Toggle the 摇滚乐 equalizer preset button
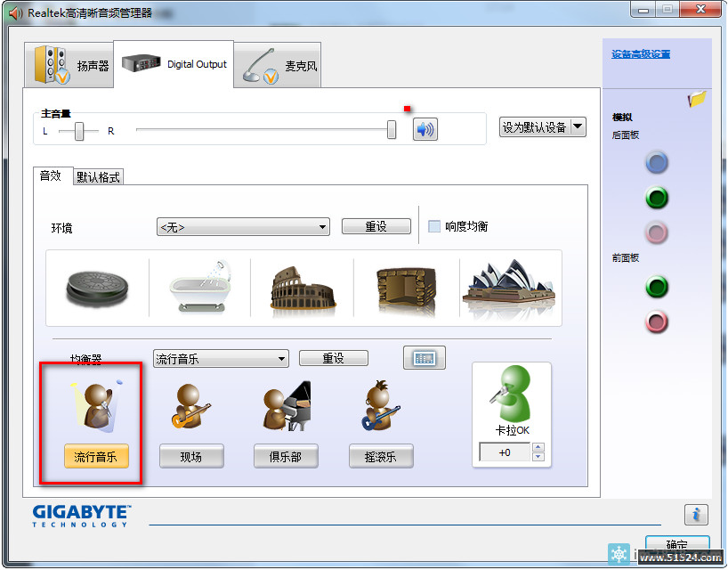The image size is (728, 570). coord(381,457)
